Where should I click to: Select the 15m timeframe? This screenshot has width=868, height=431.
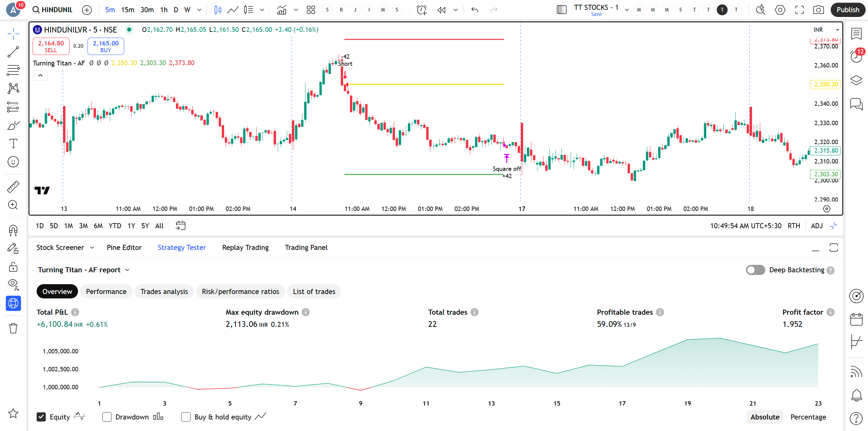point(127,10)
